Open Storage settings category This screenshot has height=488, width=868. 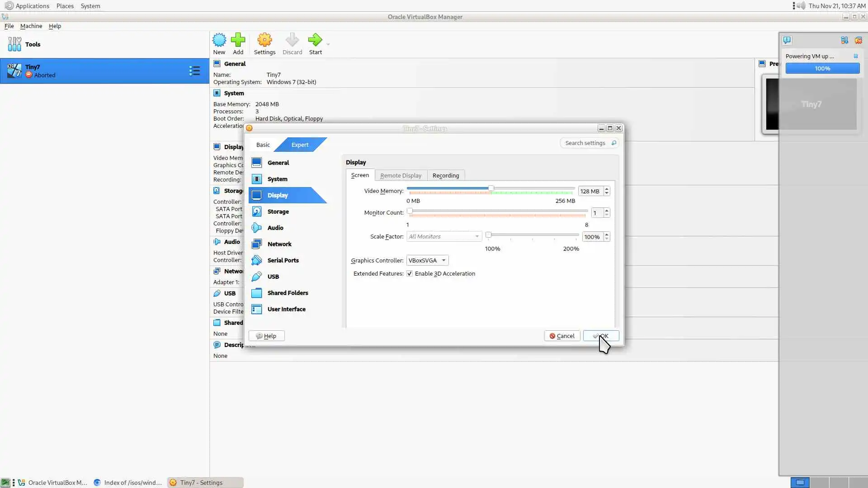278,211
